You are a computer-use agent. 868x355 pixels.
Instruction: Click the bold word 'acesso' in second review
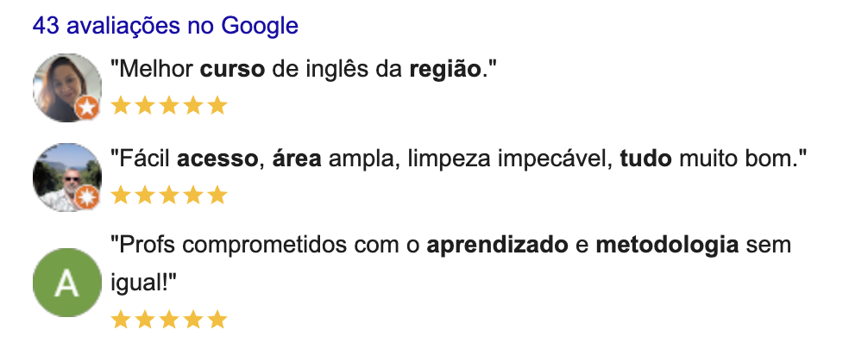(217, 159)
